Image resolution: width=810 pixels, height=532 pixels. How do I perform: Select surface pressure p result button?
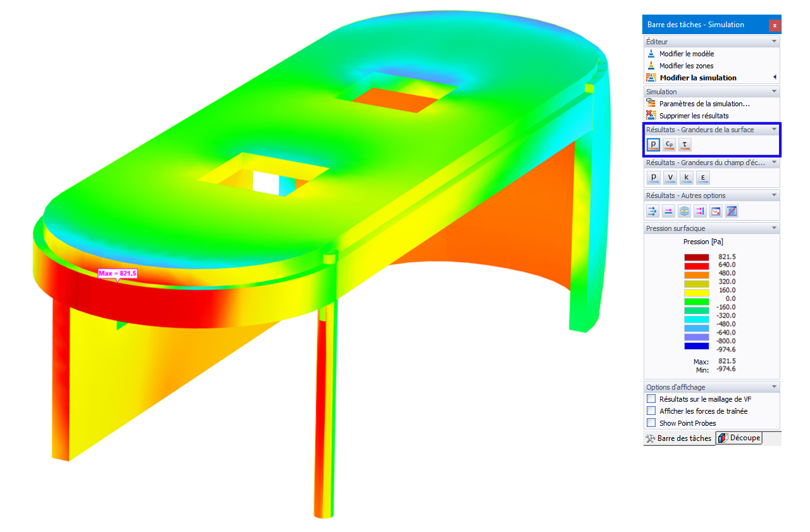coord(654,145)
